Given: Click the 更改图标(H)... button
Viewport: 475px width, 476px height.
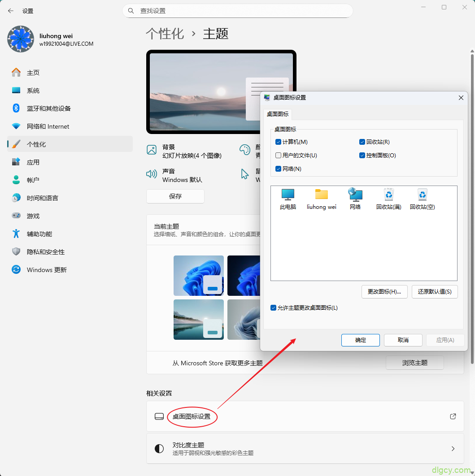Looking at the screenshot, I should pyautogui.click(x=384, y=292).
